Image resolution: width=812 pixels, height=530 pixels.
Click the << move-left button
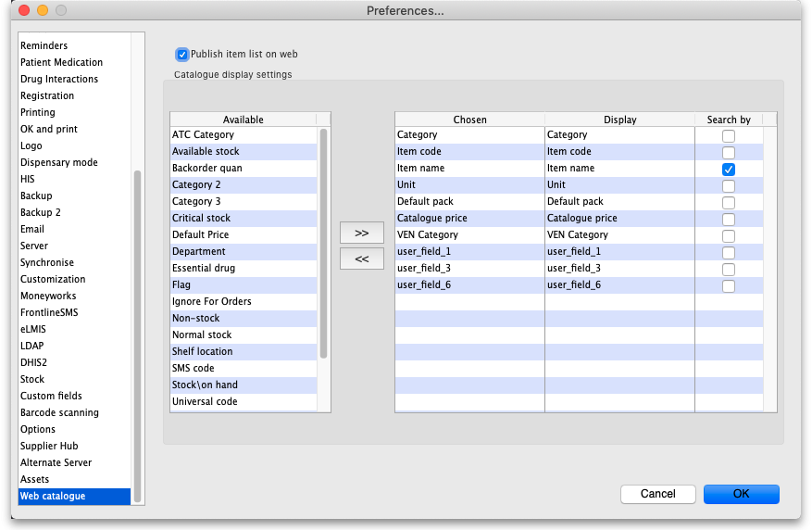[361, 259]
